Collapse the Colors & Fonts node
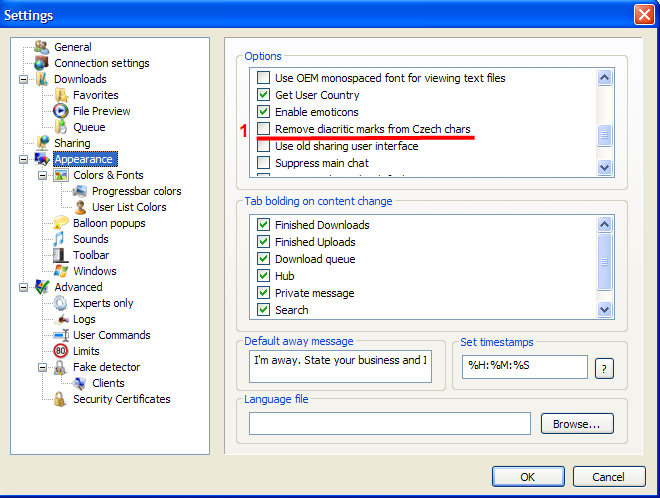Image resolution: width=660 pixels, height=498 pixels. click(43, 175)
